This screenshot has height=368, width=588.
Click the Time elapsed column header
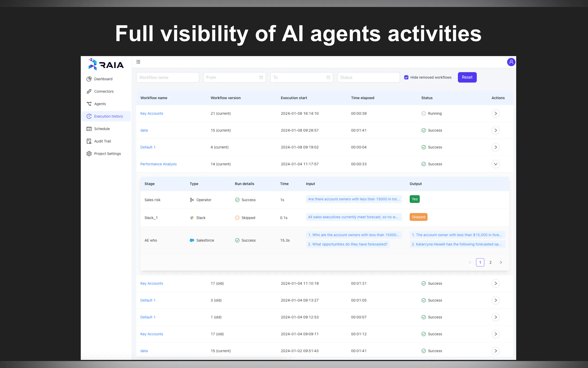coord(363,98)
